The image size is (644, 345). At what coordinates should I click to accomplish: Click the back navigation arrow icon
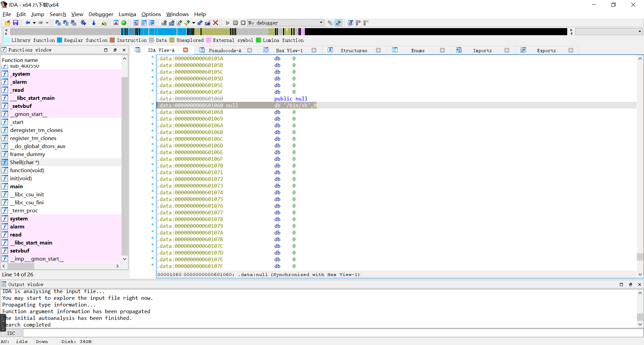click(28, 23)
